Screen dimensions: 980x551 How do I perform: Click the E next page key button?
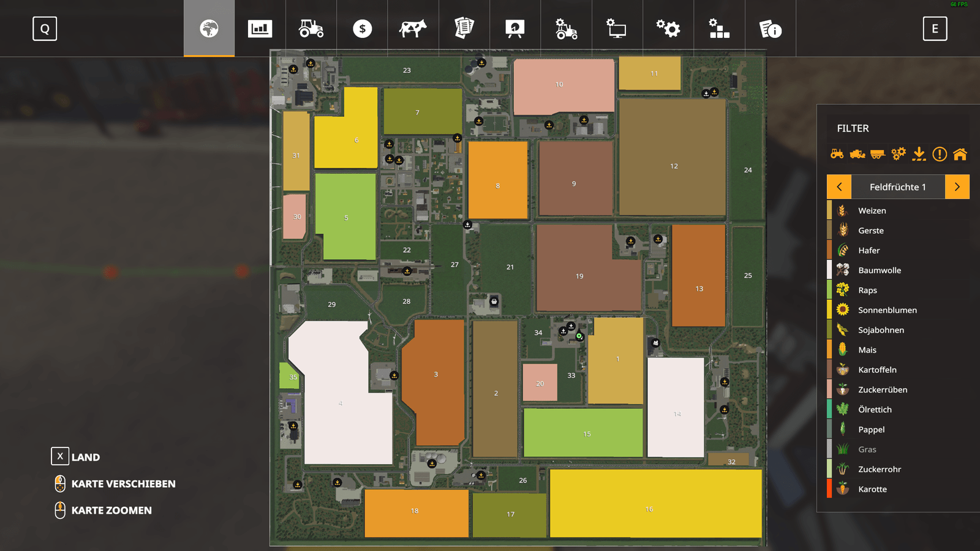click(x=935, y=28)
